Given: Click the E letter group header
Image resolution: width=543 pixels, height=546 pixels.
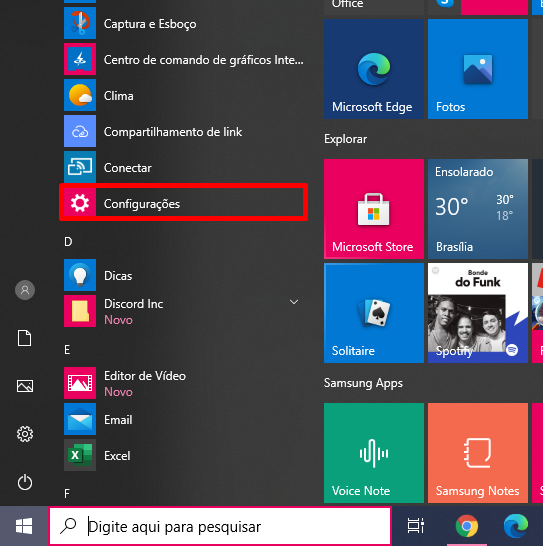Looking at the screenshot, I should (68, 349).
